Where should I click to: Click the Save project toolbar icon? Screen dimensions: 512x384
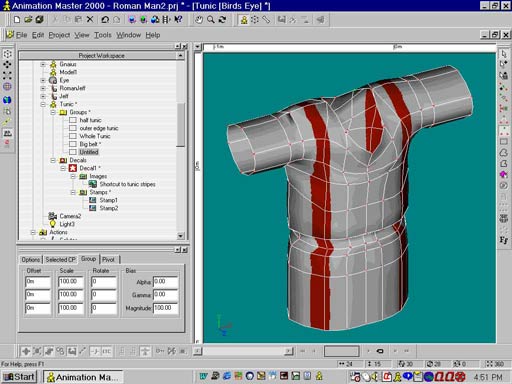[x=40, y=20]
